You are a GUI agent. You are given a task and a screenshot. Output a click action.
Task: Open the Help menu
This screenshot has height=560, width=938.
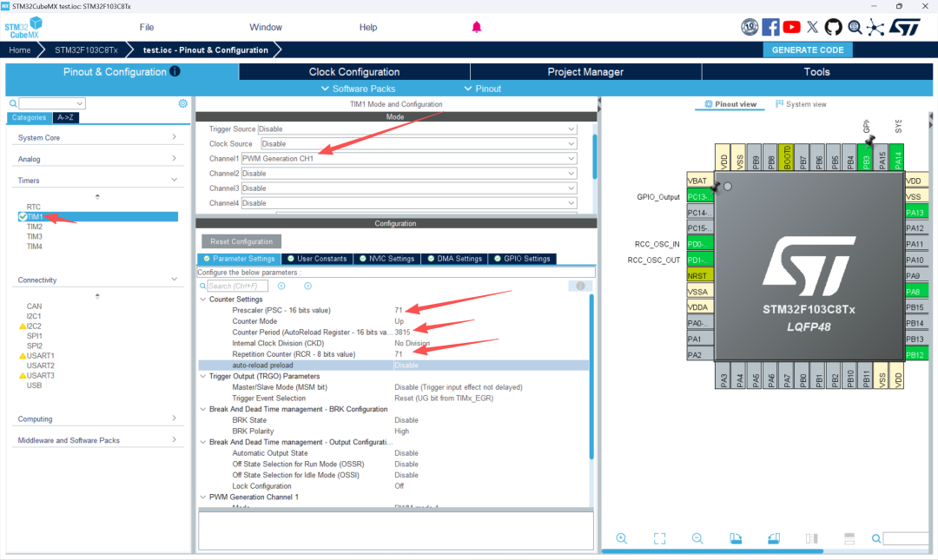pos(368,27)
